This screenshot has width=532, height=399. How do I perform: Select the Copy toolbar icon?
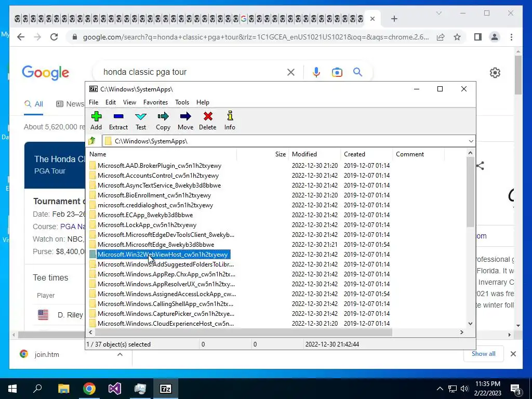point(163,121)
